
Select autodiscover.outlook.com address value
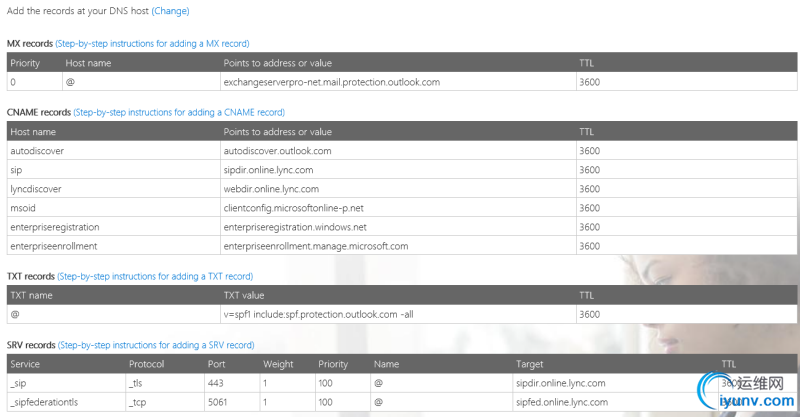[278, 151]
